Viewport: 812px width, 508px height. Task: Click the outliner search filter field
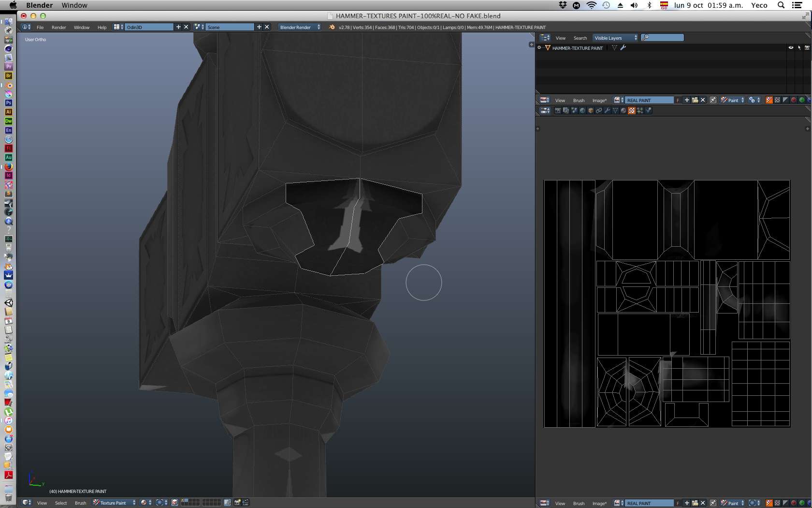(662, 38)
